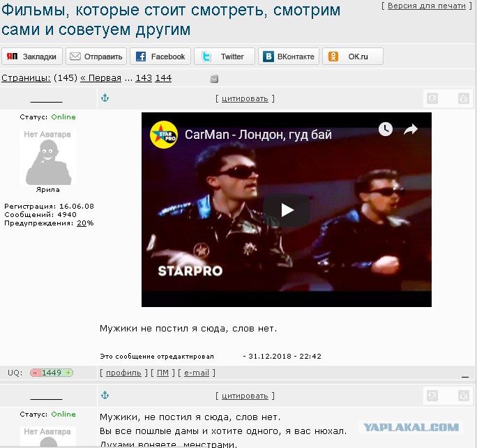This screenshot has width=477, height=448.
Task: Downvote the first post thumbs-down icon
Action: [x=432, y=98]
